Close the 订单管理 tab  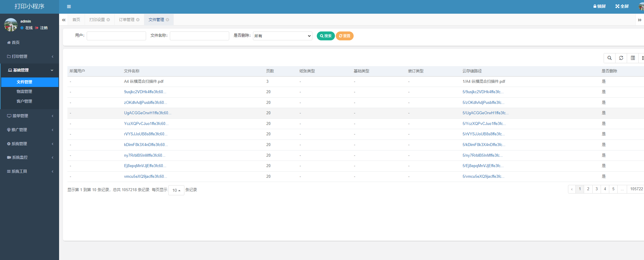click(138, 20)
